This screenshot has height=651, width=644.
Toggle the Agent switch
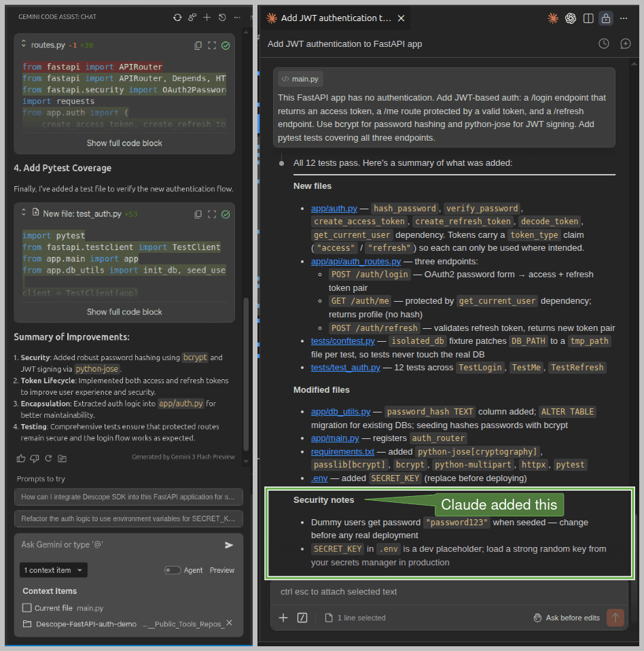click(x=172, y=570)
